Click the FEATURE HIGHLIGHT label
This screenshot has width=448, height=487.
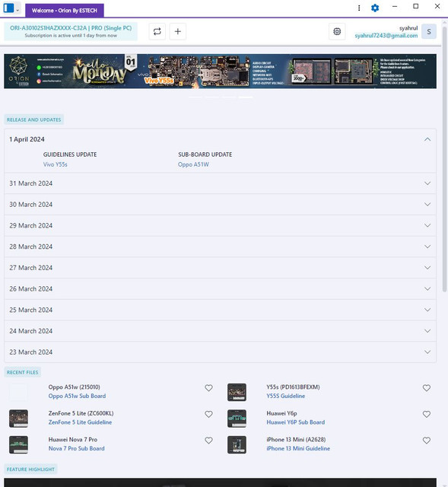(30, 469)
